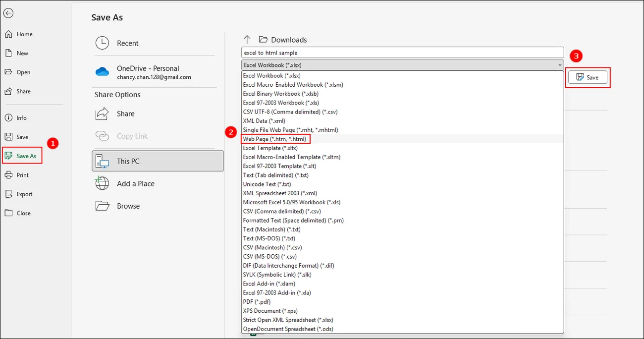Viewport: 644px width, 339px height.
Task: Click the file name input field
Action: coord(402,53)
